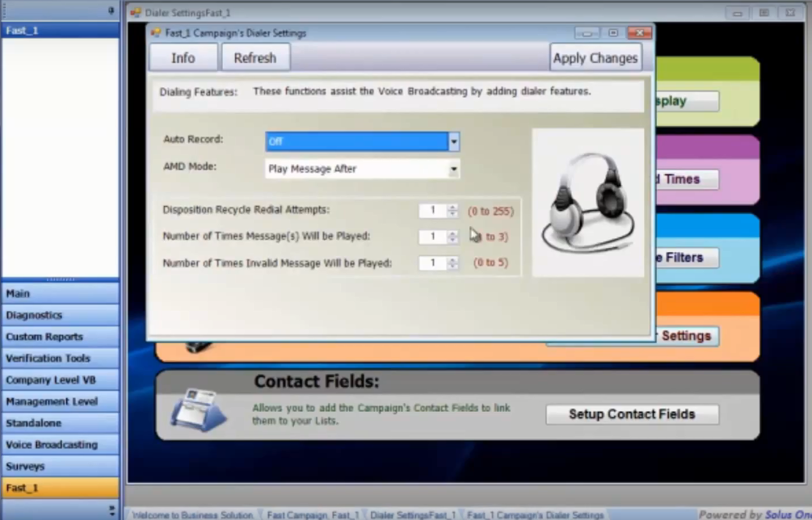Open the Verification Tools sidebar section
The image size is (812, 520).
tap(61, 358)
